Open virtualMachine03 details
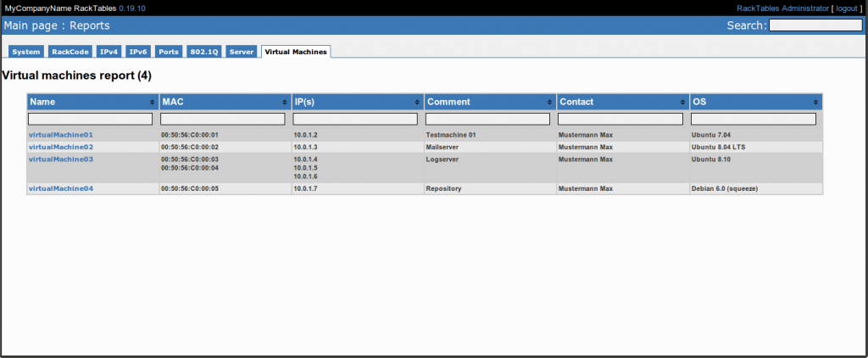Image resolution: width=868 pixels, height=358 pixels. click(x=61, y=159)
